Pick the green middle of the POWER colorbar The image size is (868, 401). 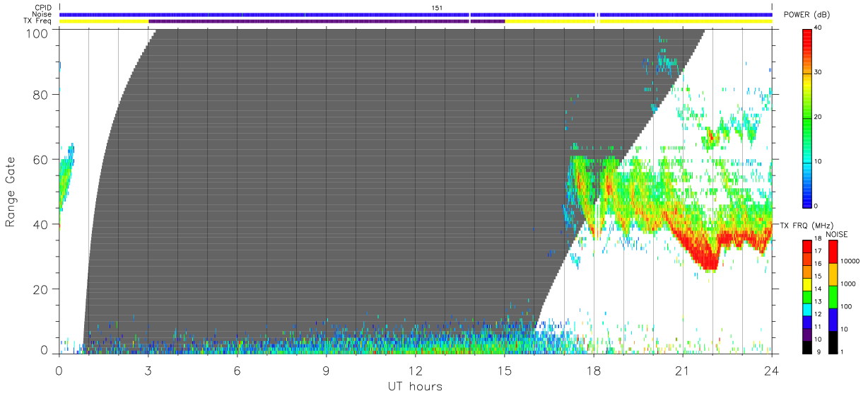click(x=807, y=117)
